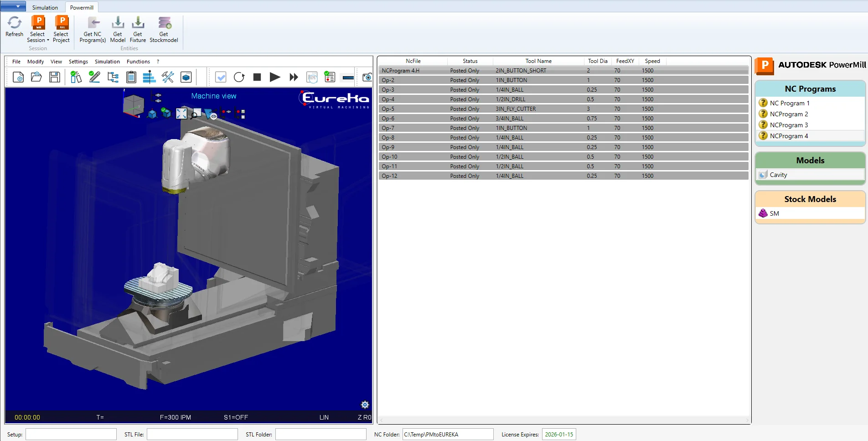This screenshot has height=441, width=868.
Task: Select NCProgram 4 in NC Programs
Action: [810, 136]
